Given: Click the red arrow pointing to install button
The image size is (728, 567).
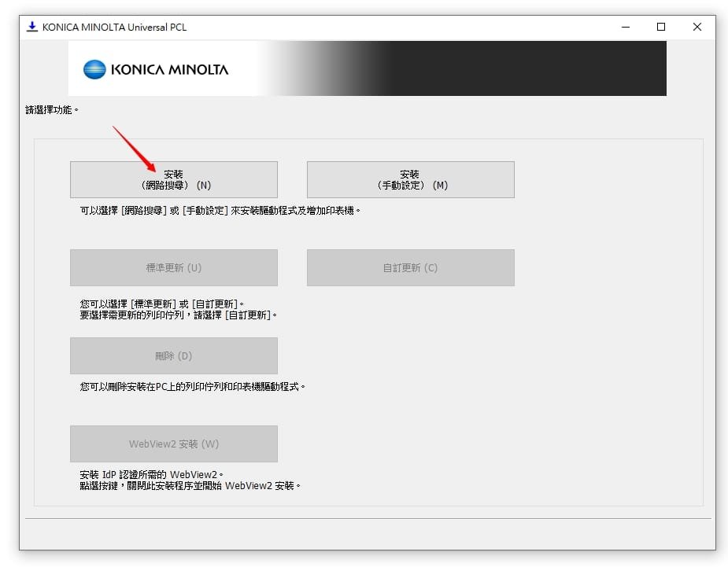Looking at the screenshot, I should pyautogui.click(x=132, y=147).
